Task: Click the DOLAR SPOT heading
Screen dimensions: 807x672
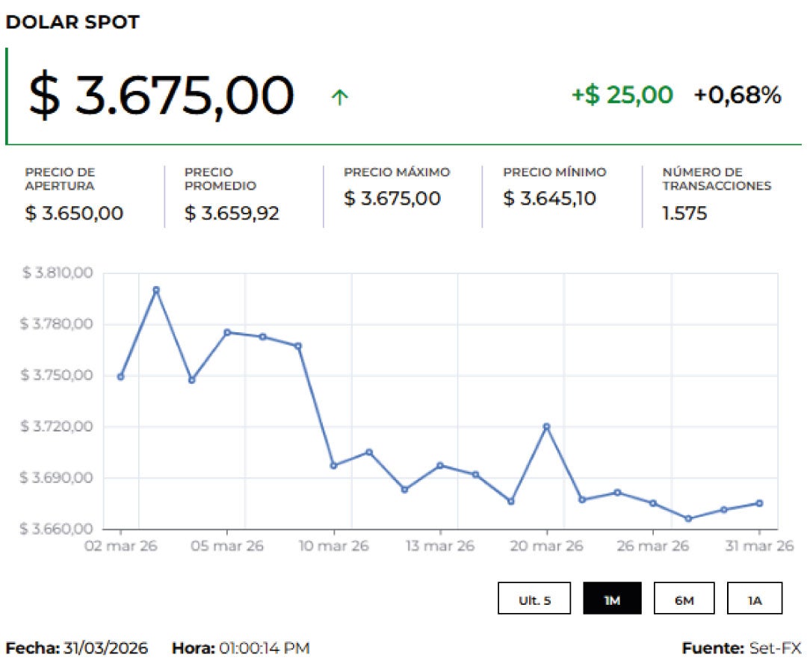Action: (72, 22)
